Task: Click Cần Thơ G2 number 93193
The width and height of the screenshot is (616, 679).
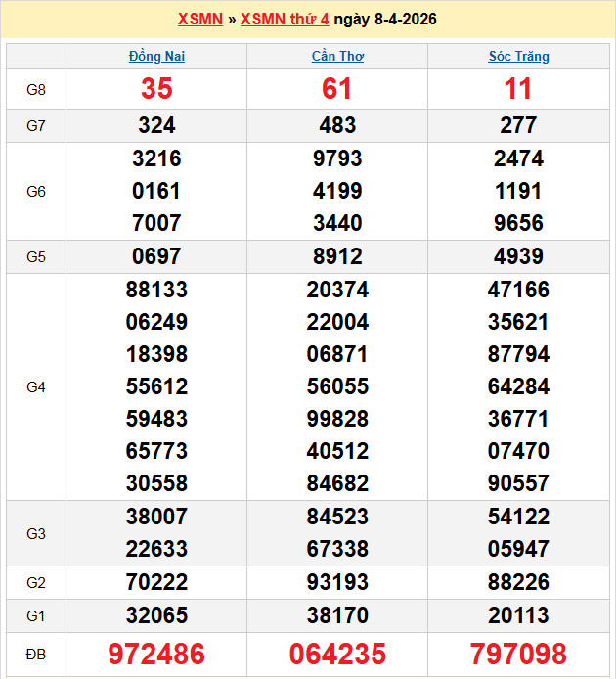Action: [337, 583]
